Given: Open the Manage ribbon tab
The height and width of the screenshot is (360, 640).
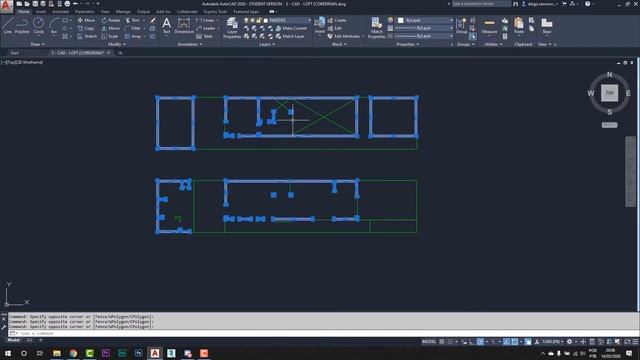Looking at the screenshot, I should click(123, 12).
